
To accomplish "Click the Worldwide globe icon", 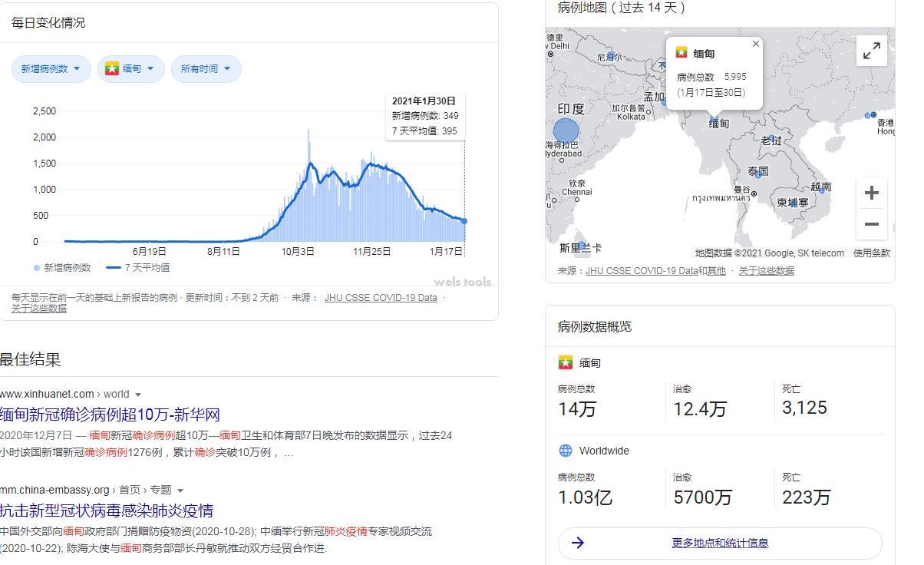I will pos(566,451).
